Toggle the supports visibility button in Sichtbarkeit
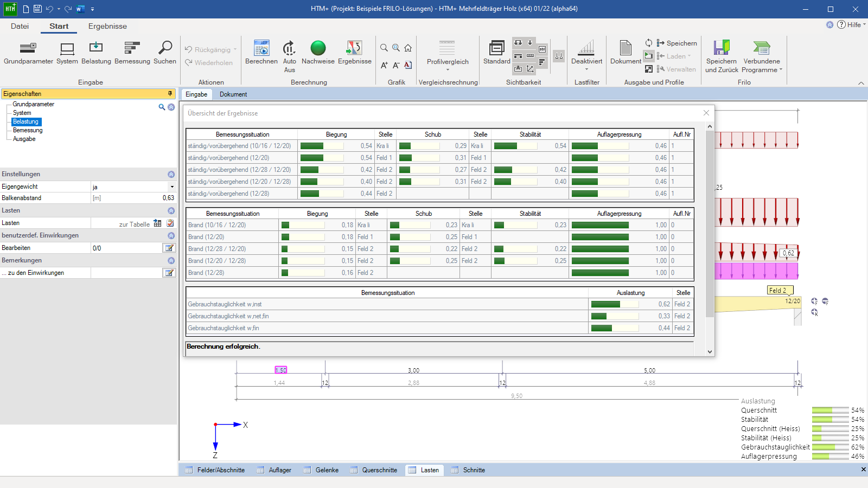 point(518,56)
